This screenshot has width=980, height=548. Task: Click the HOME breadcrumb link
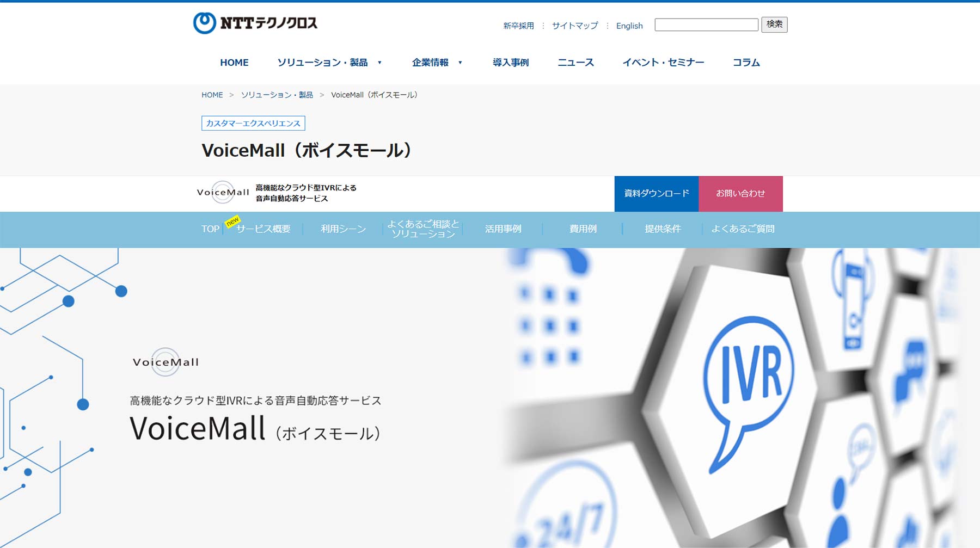coord(212,95)
